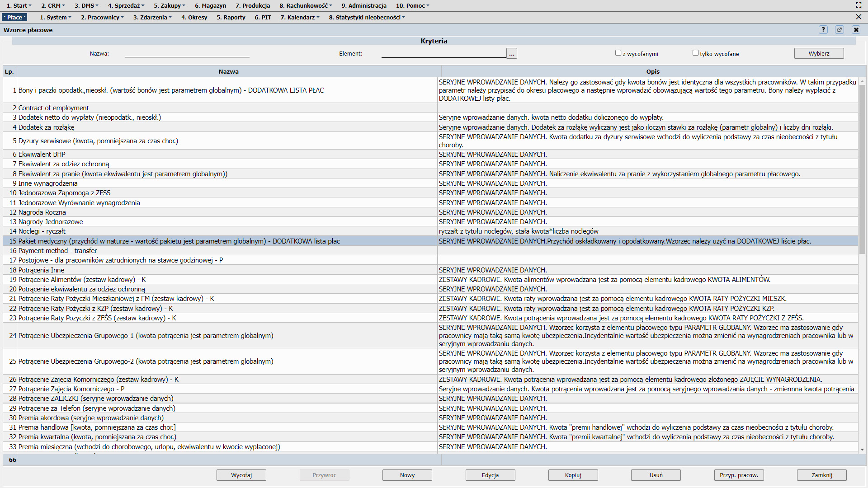Image resolution: width=868 pixels, height=488 pixels.
Task: Select row 'Potrącenie za Telefon (seryjne wprowadzanie danych)'
Action: tap(430, 408)
